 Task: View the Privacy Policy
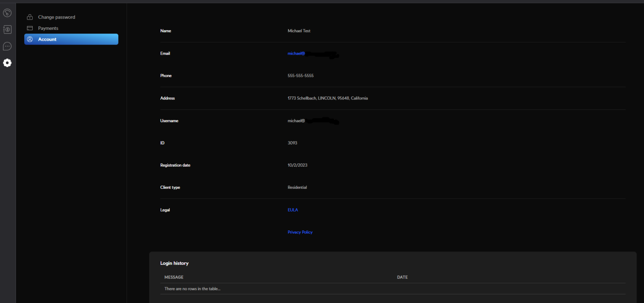pos(300,232)
